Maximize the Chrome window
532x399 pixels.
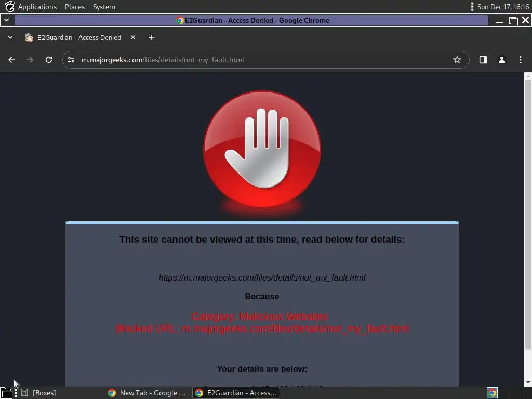513,21
